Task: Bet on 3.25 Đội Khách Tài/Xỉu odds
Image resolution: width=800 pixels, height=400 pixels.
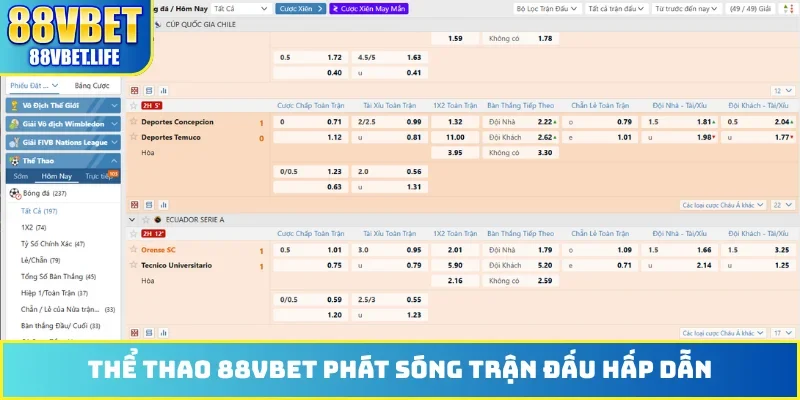Action: (758, 250)
